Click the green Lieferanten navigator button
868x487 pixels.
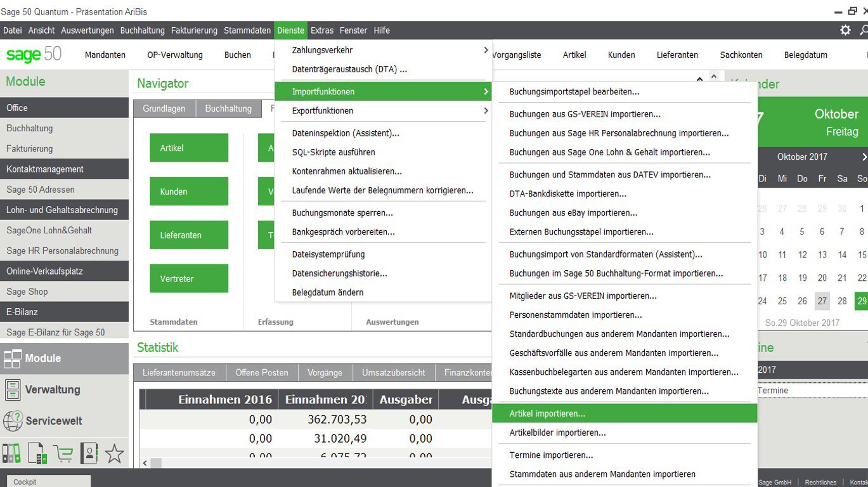(x=189, y=235)
